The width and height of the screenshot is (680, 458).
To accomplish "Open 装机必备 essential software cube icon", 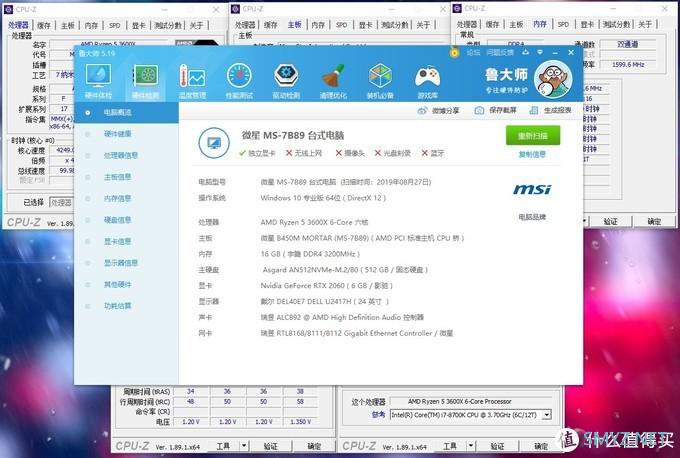I will pyautogui.click(x=380, y=81).
